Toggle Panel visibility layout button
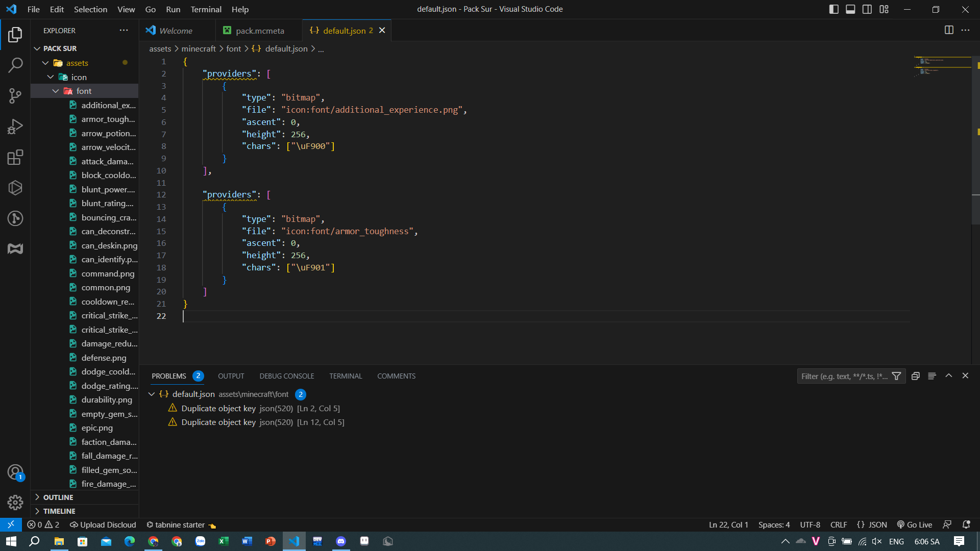Viewport: 980px width, 551px height. coord(850,9)
